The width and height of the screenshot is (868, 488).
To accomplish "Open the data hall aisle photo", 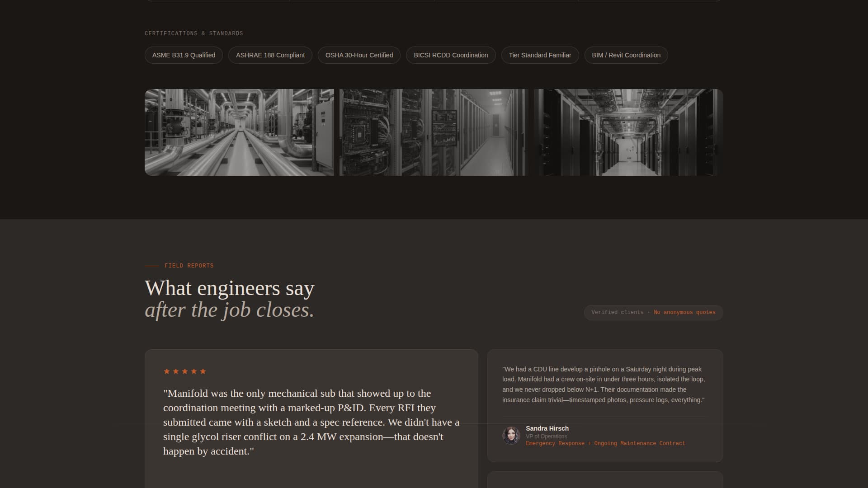I will pos(628,132).
